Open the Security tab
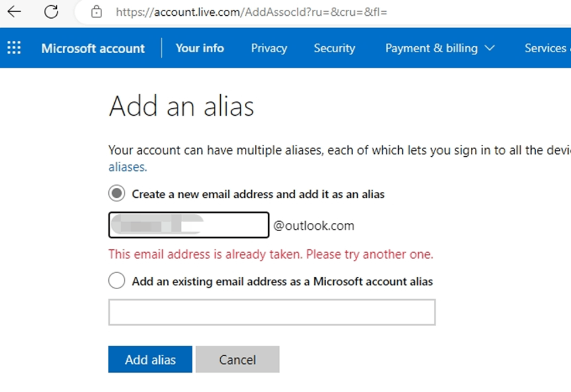Image resolution: width=571 pixels, height=392 pixels. click(334, 48)
